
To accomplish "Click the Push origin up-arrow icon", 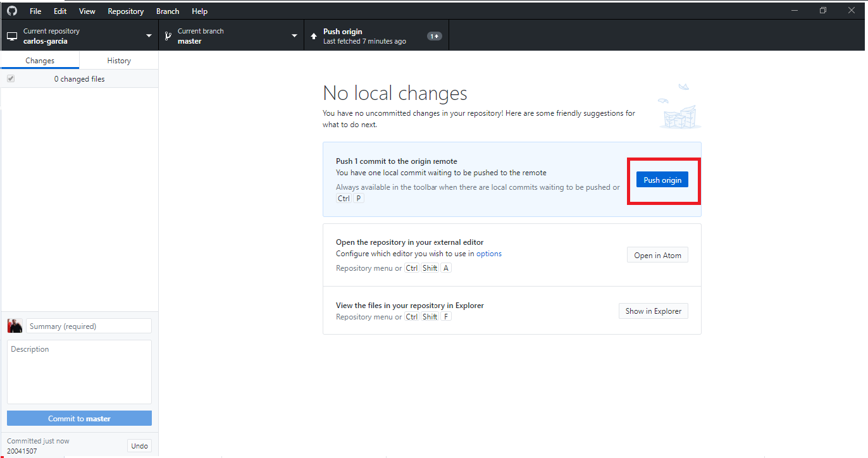I will pyautogui.click(x=314, y=36).
